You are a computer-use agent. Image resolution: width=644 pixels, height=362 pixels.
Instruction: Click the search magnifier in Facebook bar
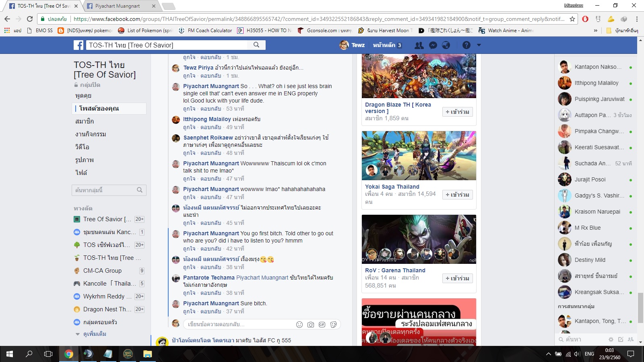click(x=256, y=45)
